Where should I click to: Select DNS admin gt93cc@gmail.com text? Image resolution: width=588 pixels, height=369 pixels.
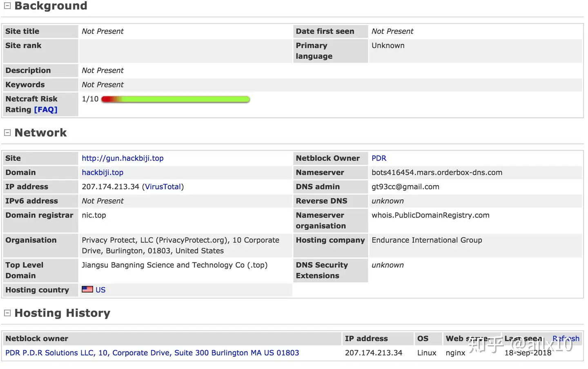pyautogui.click(x=405, y=187)
